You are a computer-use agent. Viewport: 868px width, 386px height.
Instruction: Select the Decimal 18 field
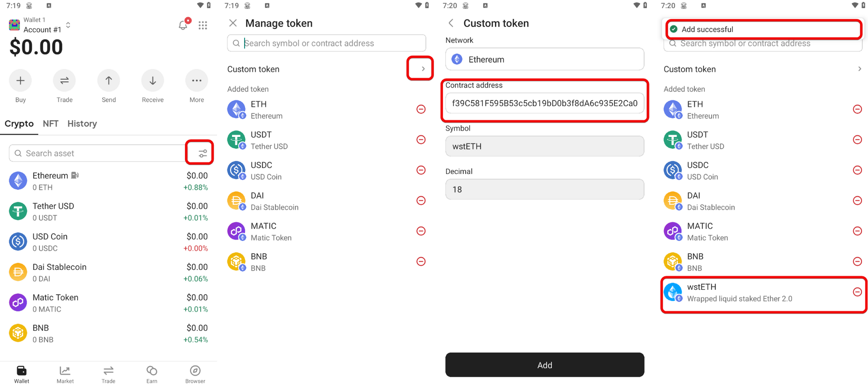(x=545, y=189)
